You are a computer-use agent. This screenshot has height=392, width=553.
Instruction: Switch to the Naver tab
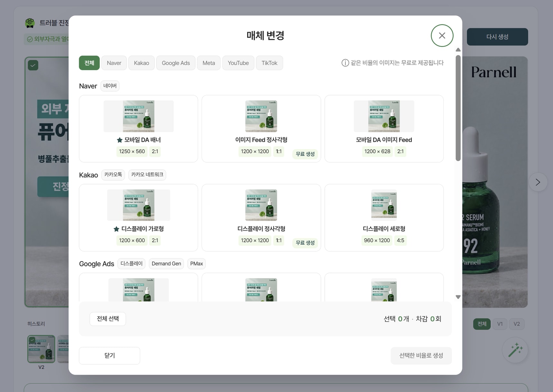point(114,63)
